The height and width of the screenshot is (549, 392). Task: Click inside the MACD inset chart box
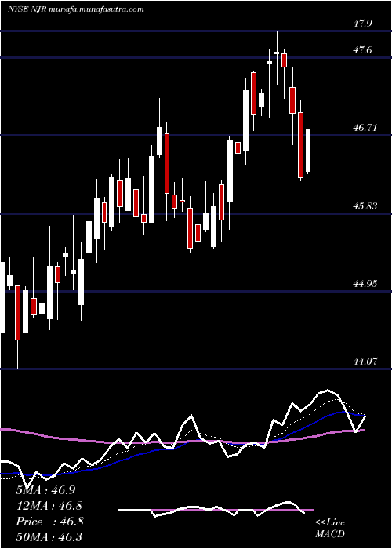point(216,510)
